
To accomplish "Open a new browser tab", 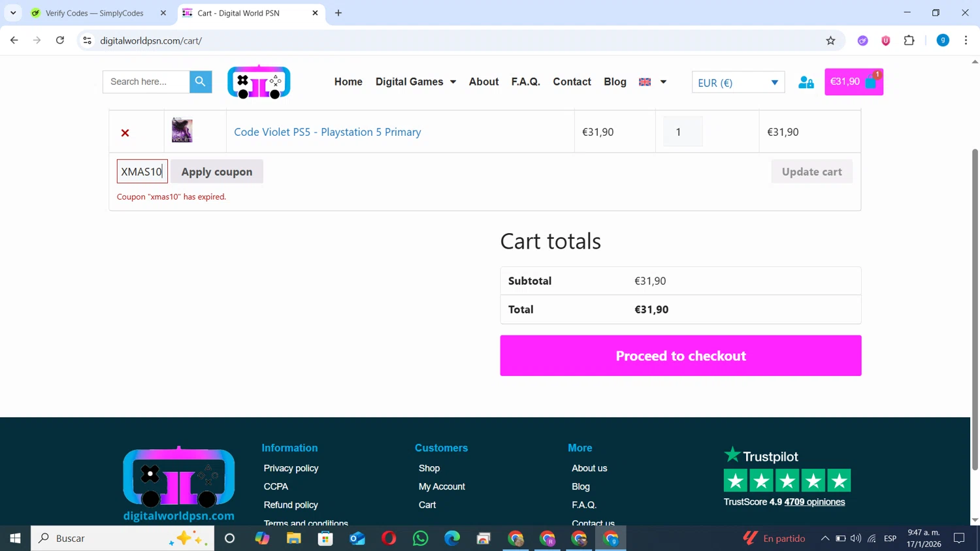I will (338, 13).
